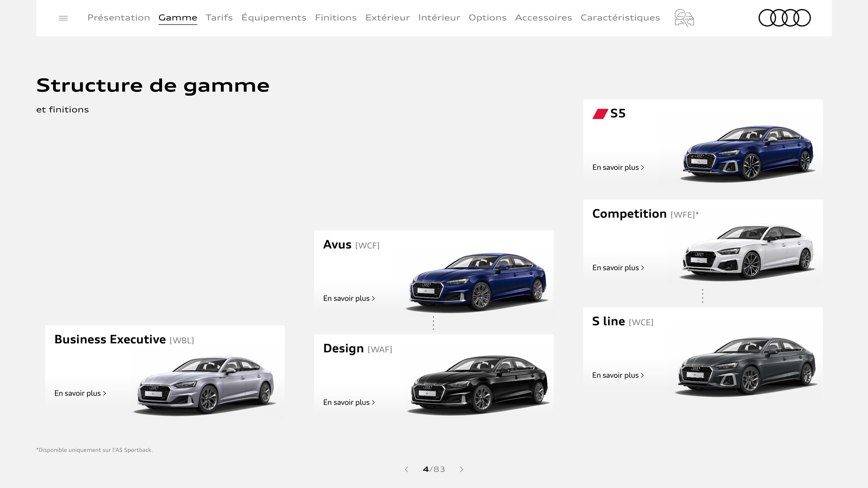Click the red S5 rhombus badge
Screen dimensions: 868x488
[600, 114]
